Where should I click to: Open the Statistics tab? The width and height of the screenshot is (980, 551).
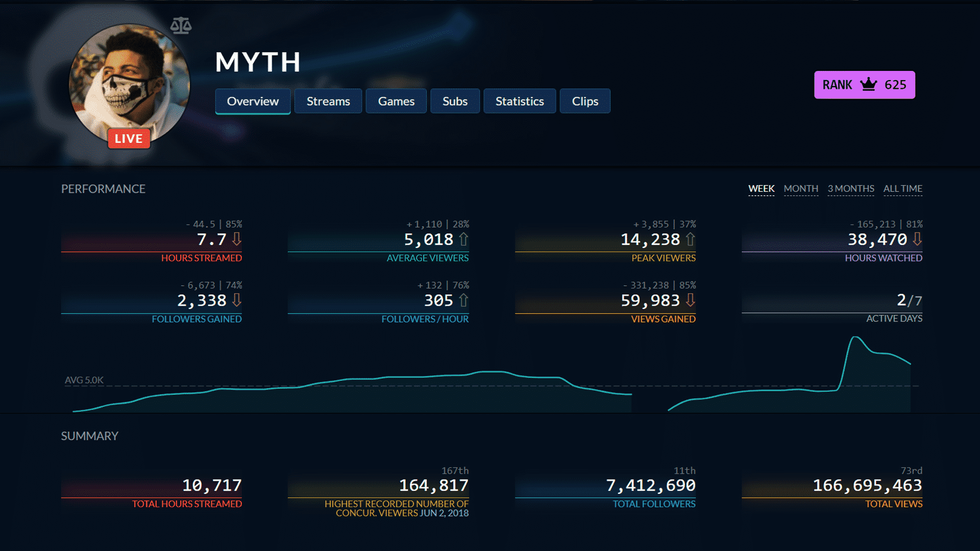coord(520,101)
